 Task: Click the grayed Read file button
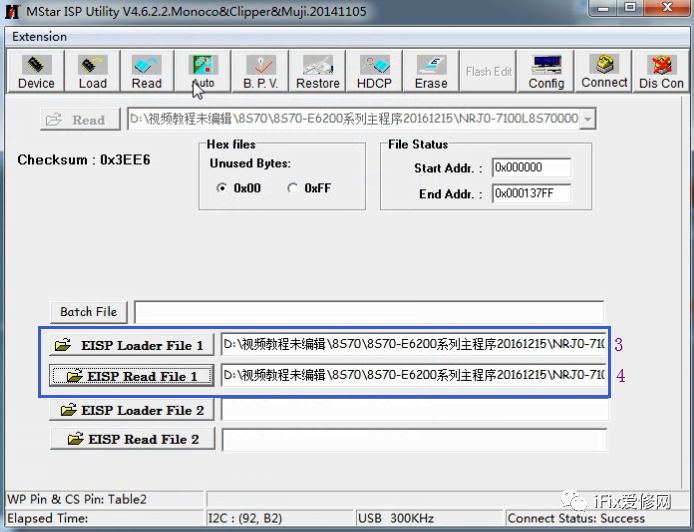coord(80,120)
